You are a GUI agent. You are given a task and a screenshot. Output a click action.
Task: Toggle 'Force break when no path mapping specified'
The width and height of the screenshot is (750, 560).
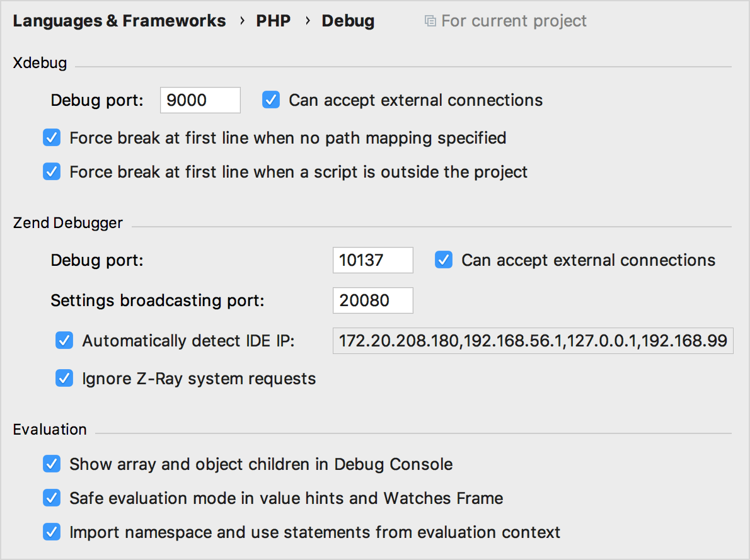coord(52,138)
